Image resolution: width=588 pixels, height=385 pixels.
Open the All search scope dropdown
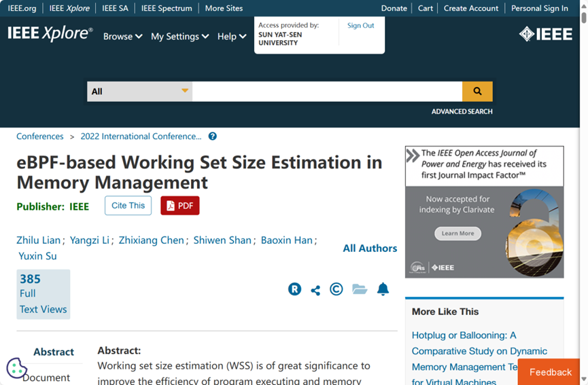pyautogui.click(x=139, y=91)
